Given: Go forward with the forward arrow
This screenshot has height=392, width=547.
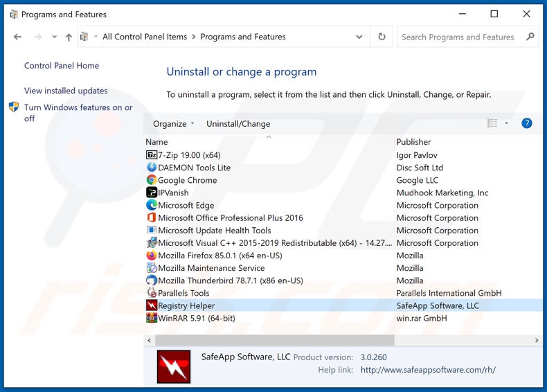Looking at the screenshot, I should (37, 37).
